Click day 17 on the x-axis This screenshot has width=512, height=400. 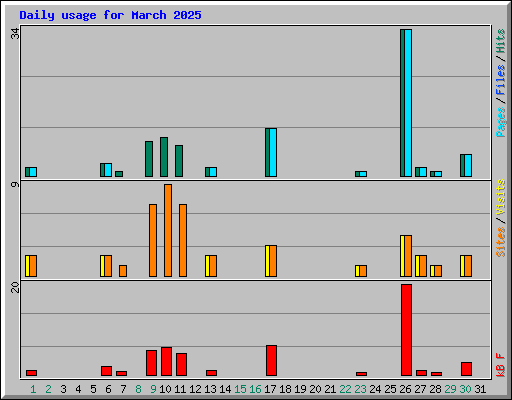click(x=270, y=389)
